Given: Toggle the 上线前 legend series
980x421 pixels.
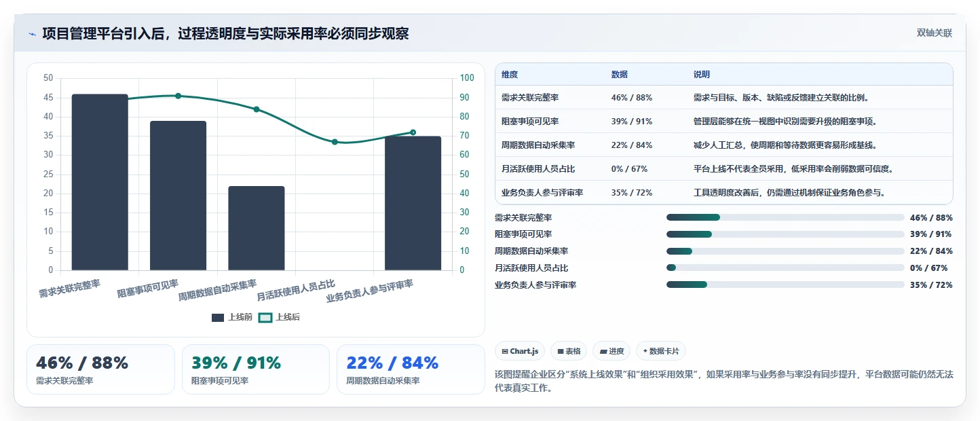Looking at the screenshot, I should click(232, 317).
